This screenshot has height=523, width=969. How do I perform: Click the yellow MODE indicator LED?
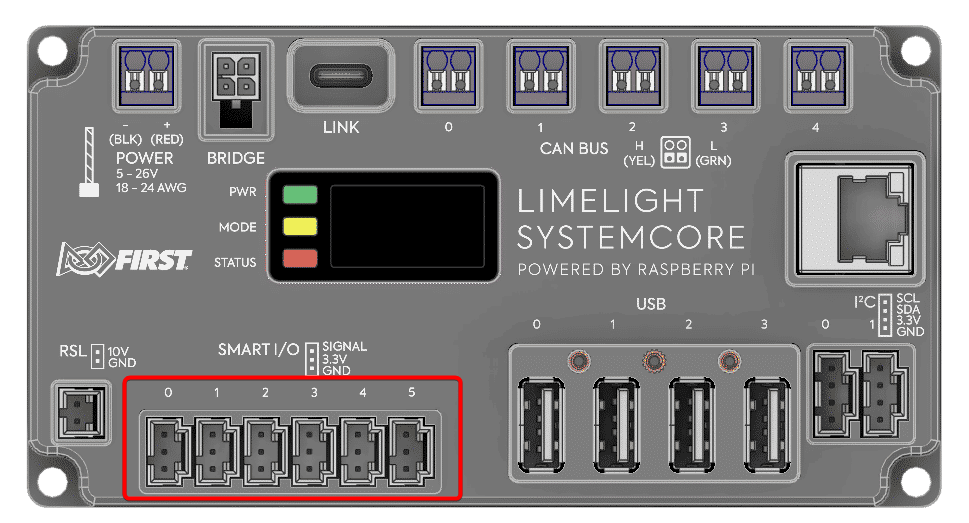point(300,226)
